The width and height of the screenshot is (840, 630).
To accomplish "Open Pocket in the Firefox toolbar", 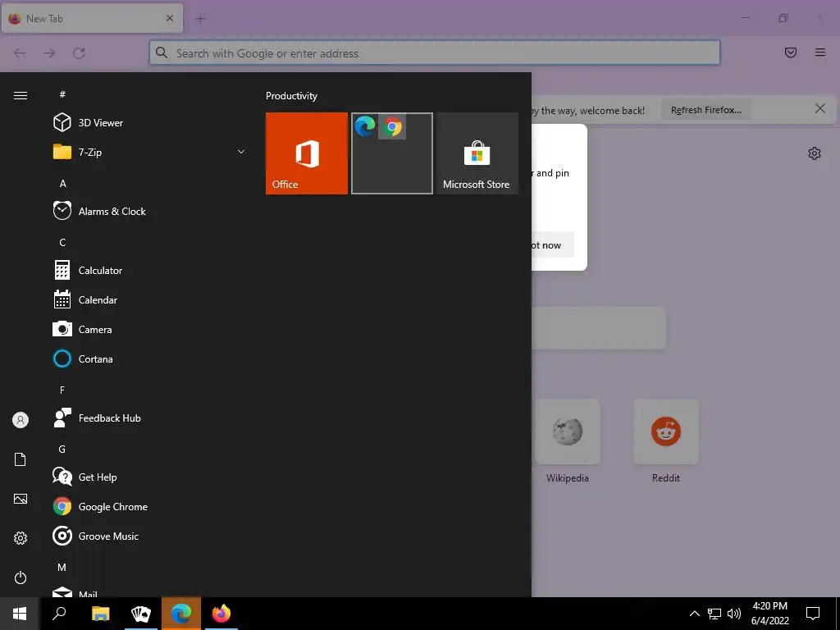I will (x=791, y=52).
